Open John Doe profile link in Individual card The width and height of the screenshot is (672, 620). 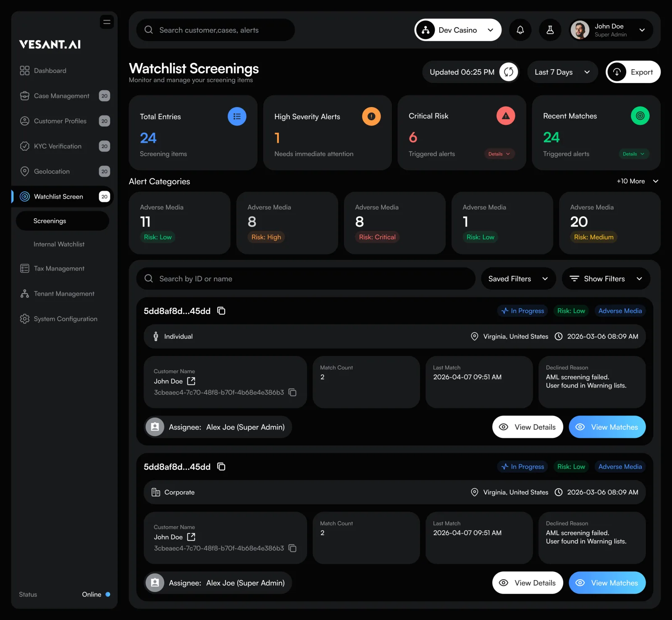point(191,381)
